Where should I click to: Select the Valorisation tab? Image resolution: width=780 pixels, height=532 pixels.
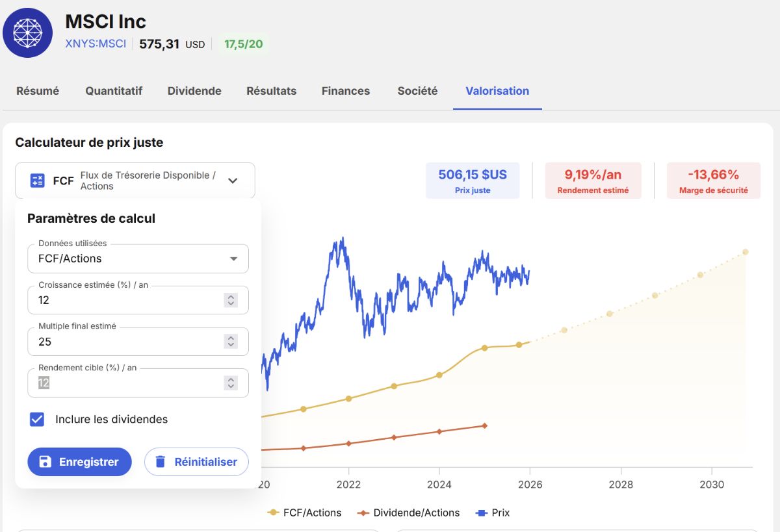pos(497,91)
